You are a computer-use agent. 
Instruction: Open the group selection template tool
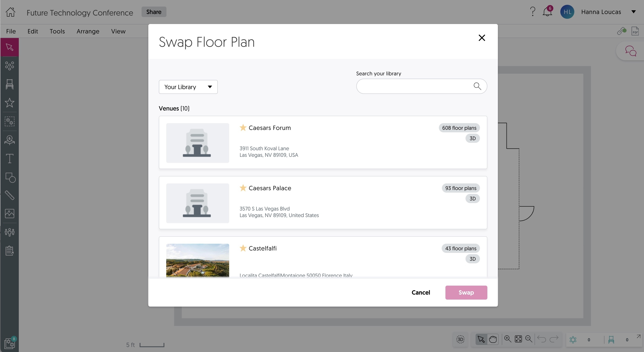(9, 121)
